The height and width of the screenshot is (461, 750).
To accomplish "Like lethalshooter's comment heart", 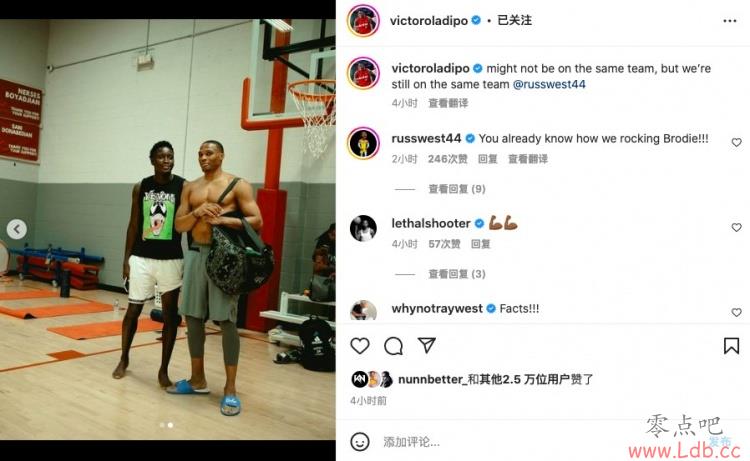I will click(x=737, y=228).
